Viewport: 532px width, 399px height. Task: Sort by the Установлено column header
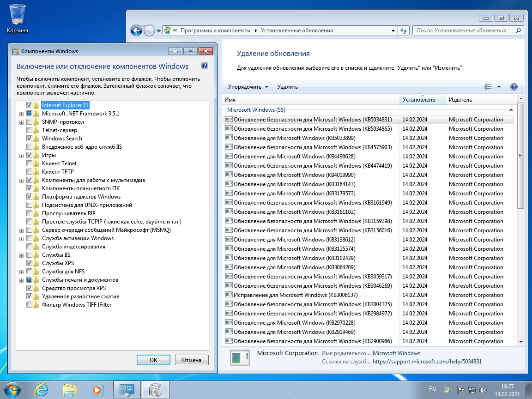point(422,100)
